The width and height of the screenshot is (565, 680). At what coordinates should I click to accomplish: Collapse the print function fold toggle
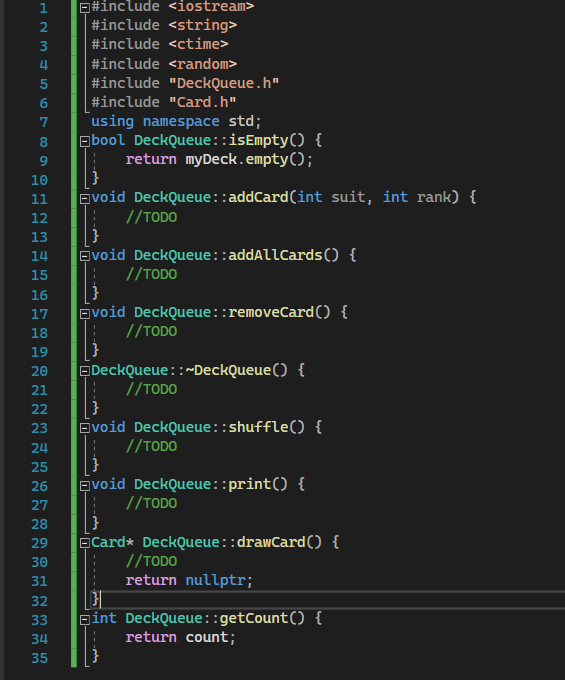(x=85, y=486)
